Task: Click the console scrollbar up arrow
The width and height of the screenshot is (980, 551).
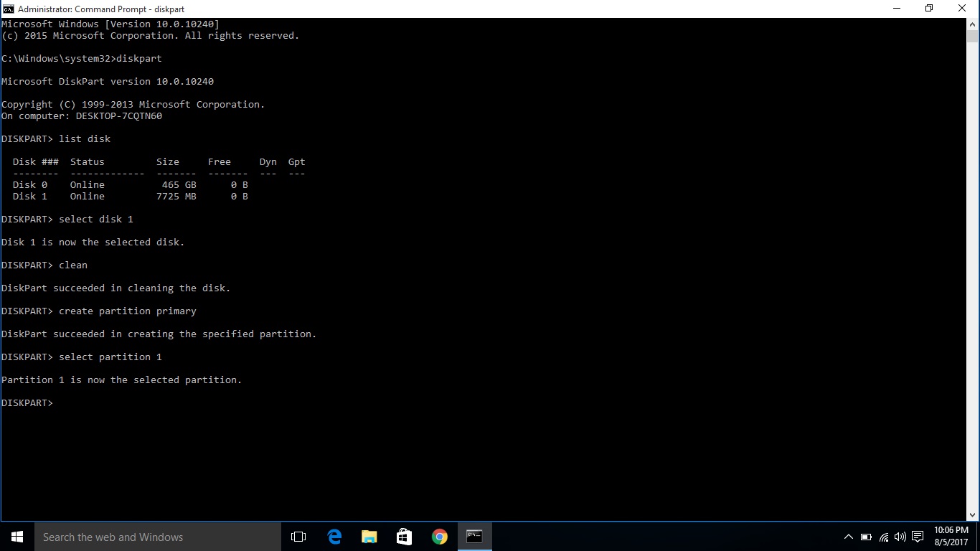Action: (973, 24)
